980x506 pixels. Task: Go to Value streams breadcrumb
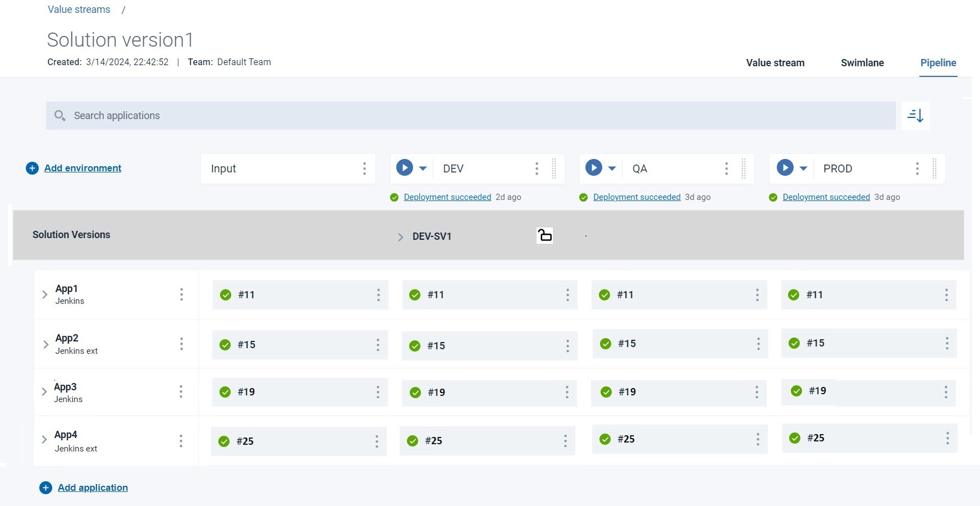pos(79,10)
